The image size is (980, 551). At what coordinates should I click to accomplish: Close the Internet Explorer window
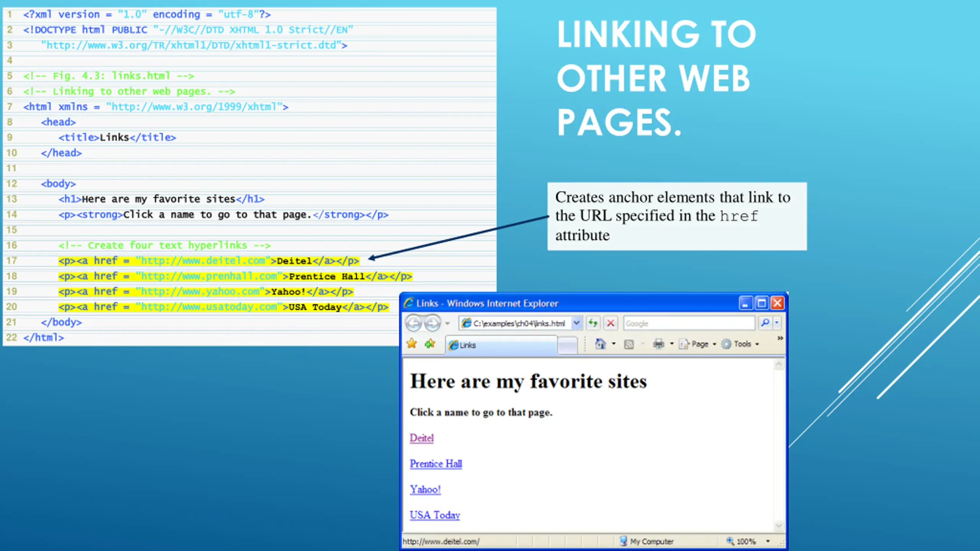click(x=777, y=303)
